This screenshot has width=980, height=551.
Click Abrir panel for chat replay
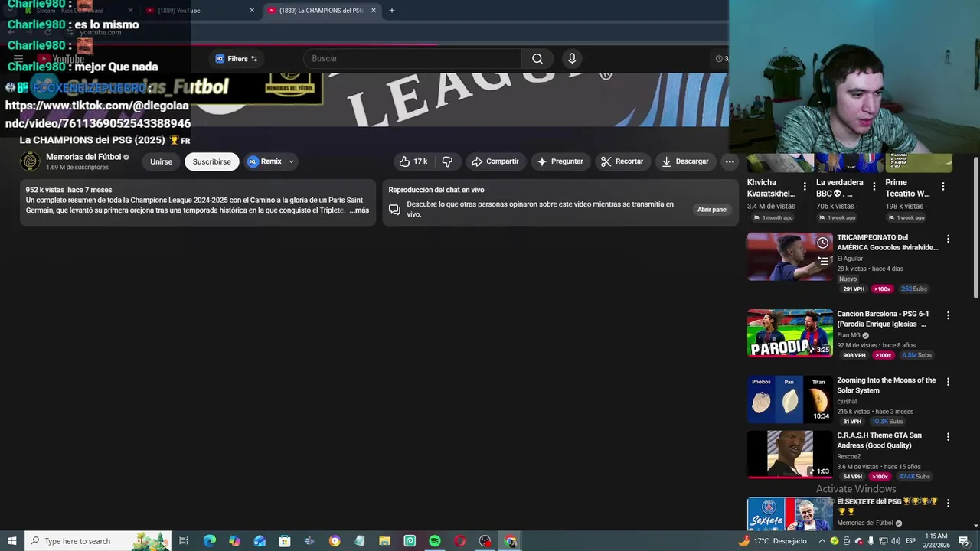[x=712, y=210]
